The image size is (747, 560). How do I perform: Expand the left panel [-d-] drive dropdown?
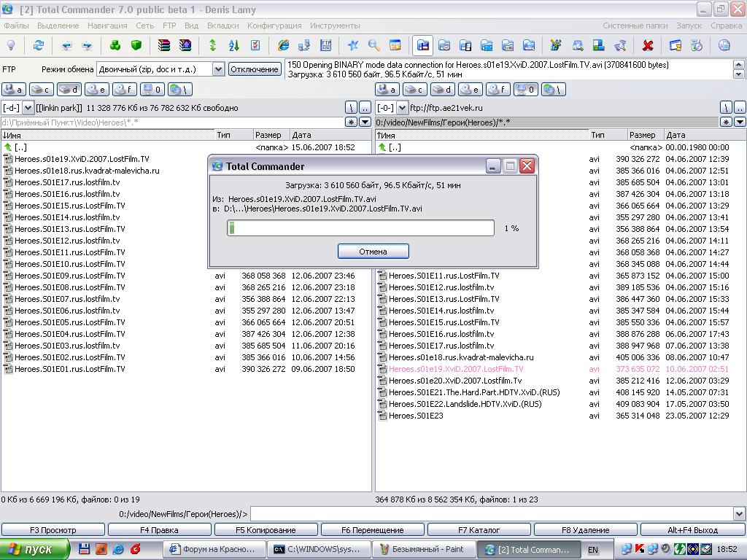pos(28,108)
